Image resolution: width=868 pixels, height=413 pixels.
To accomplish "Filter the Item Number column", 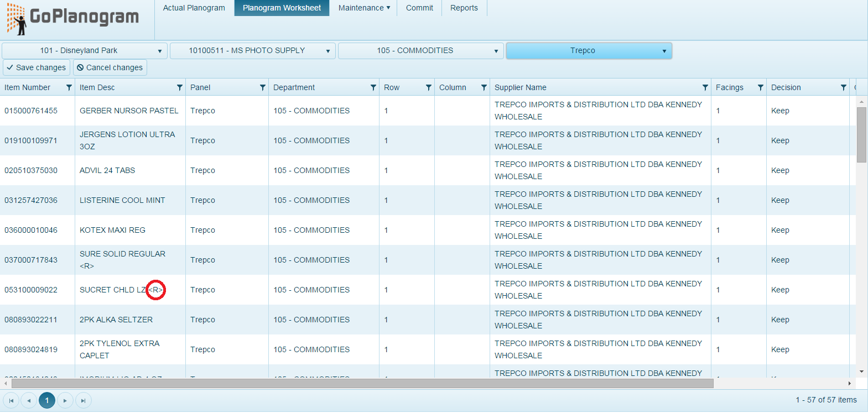I will (x=69, y=87).
